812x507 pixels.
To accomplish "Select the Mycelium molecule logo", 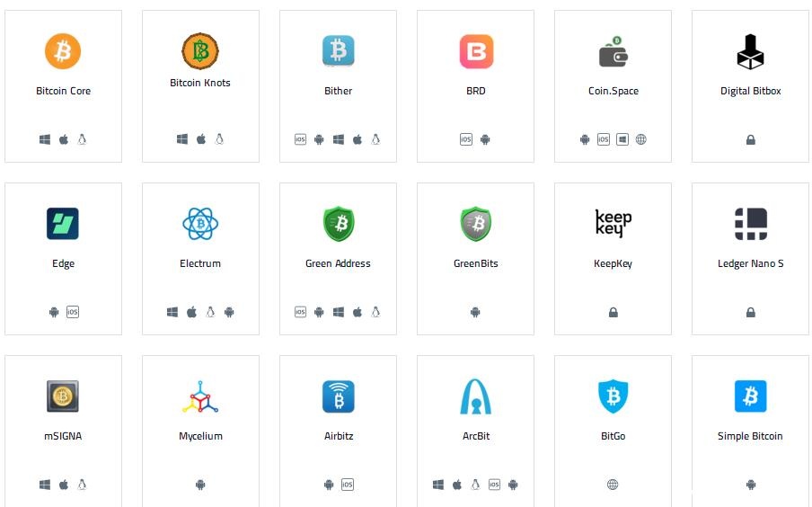I will [x=200, y=396].
